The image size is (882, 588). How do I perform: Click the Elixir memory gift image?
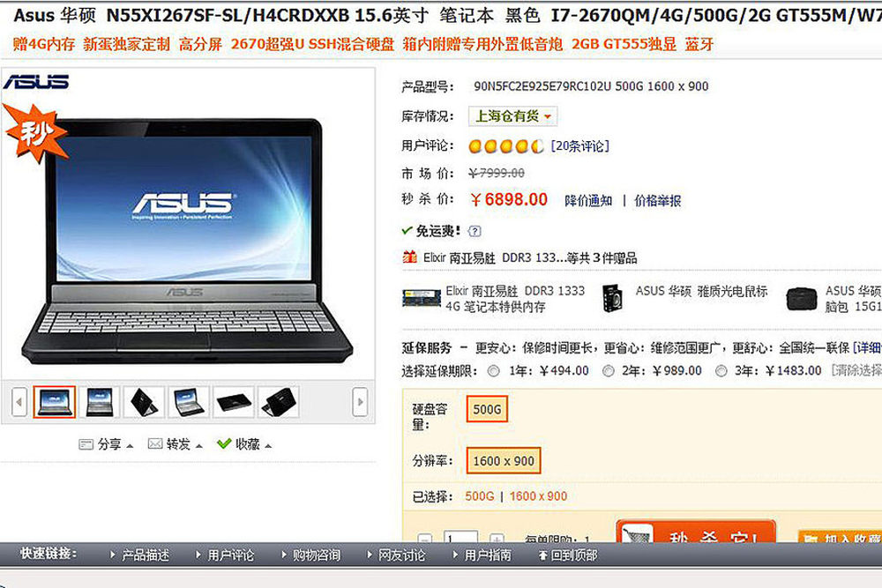(x=422, y=298)
